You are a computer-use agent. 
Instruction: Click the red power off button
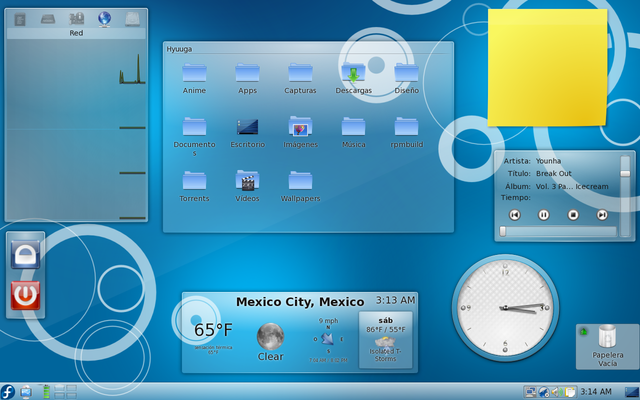coord(25,295)
